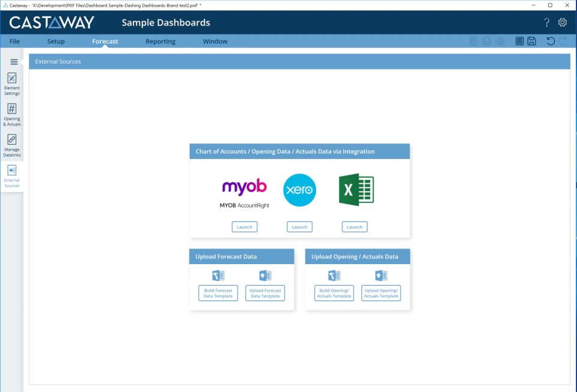577x392 pixels.
Task: Open Element Settings in sidebar
Action: pyautogui.click(x=12, y=84)
